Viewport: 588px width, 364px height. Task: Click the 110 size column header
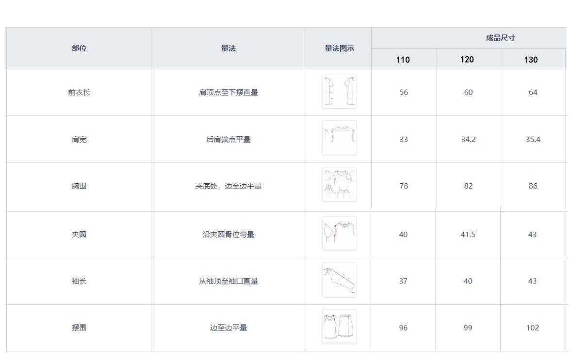click(x=403, y=60)
